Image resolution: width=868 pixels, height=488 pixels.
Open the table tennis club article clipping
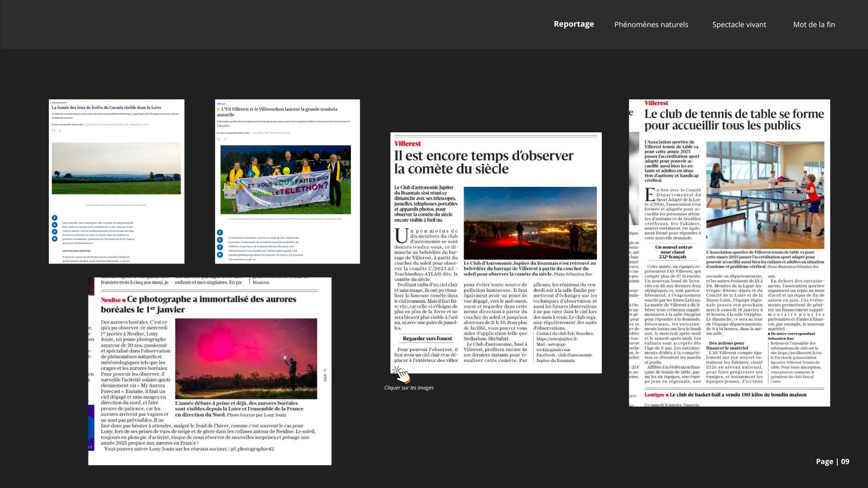(x=729, y=253)
